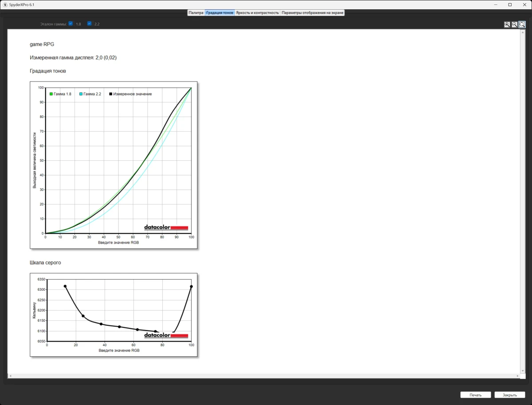Switch to the Палитра tab
The image size is (532, 405).
point(196,13)
